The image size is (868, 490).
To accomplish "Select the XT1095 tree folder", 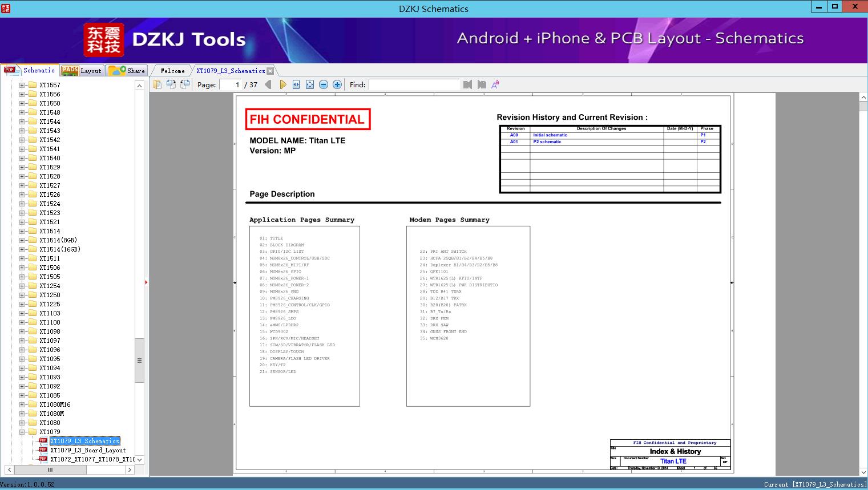I will coord(50,359).
